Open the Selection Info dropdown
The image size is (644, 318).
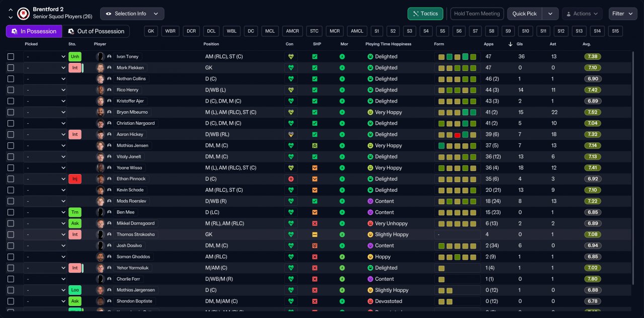132,14
